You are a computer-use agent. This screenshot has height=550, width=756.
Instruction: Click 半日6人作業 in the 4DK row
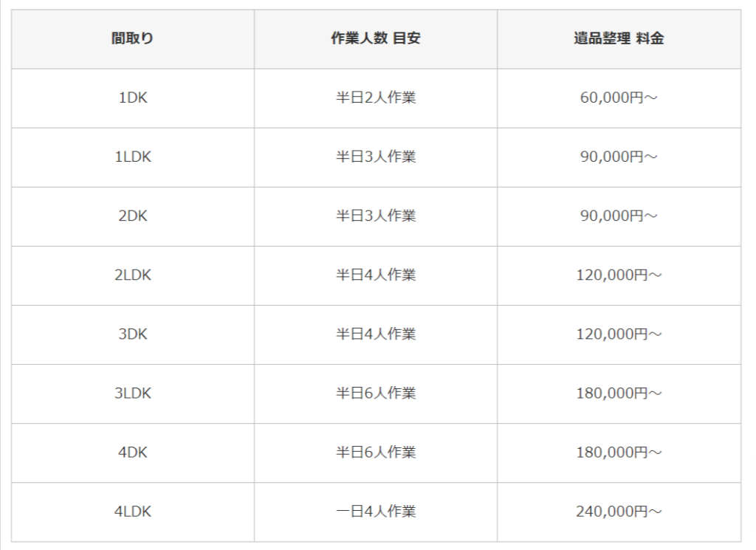pyautogui.click(x=376, y=452)
